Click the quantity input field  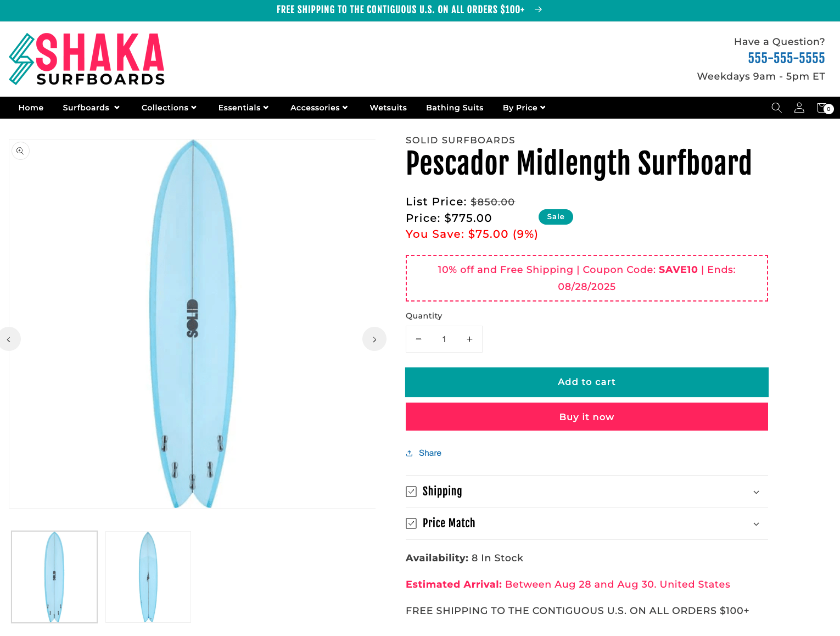pos(444,339)
